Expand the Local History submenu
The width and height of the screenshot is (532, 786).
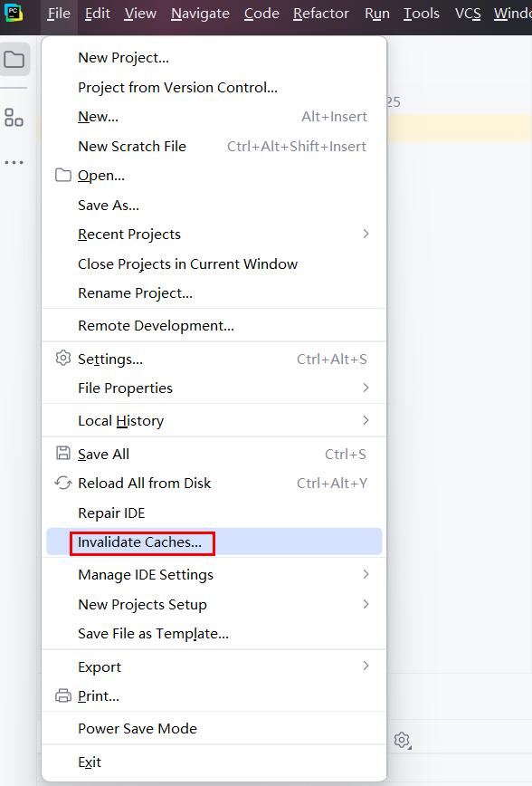(214, 420)
